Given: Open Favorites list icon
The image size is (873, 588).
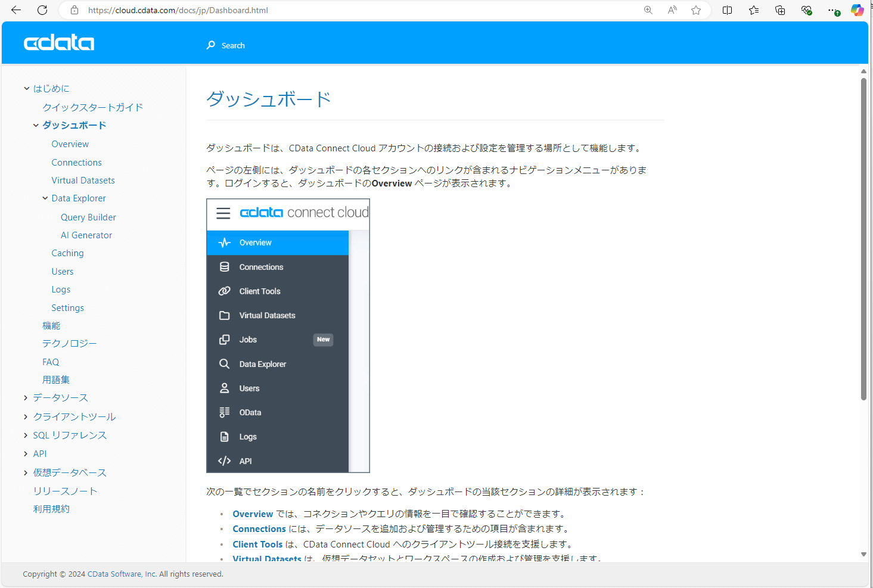Looking at the screenshot, I should tap(754, 10).
